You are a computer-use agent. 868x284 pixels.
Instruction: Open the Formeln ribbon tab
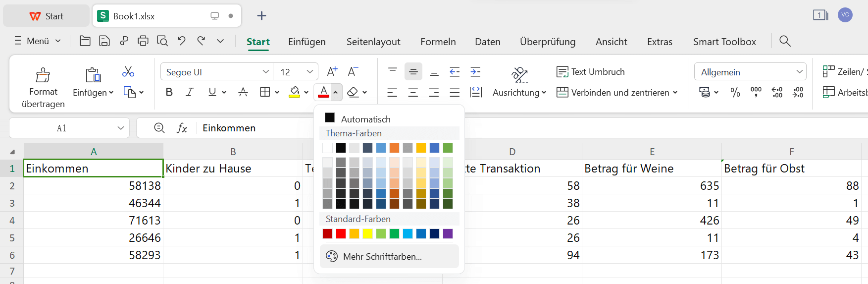tap(438, 42)
